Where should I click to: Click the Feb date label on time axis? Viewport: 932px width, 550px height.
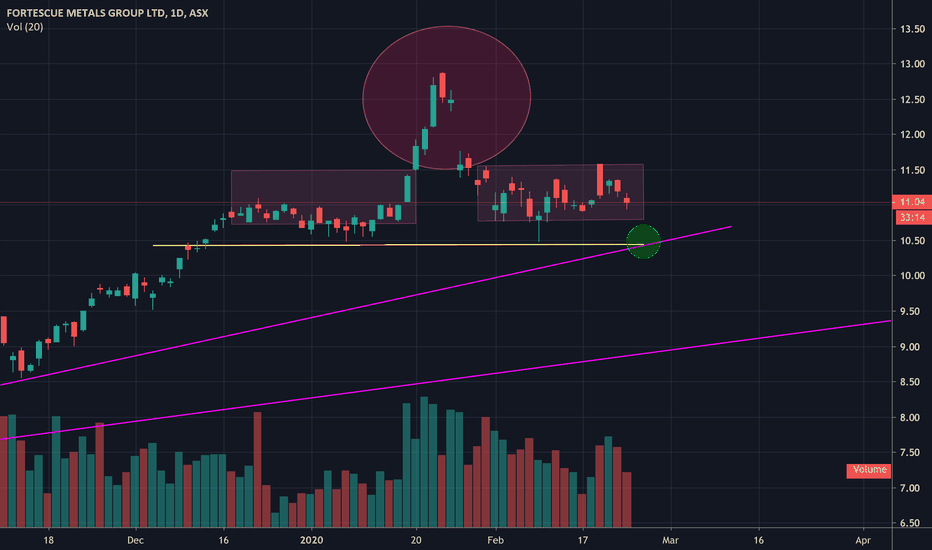[x=495, y=540]
